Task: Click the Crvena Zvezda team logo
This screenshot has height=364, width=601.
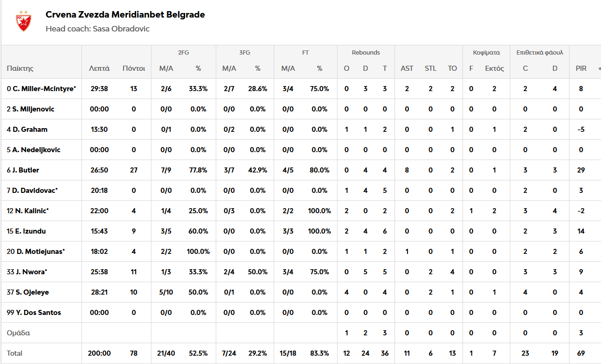Action: tap(23, 21)
